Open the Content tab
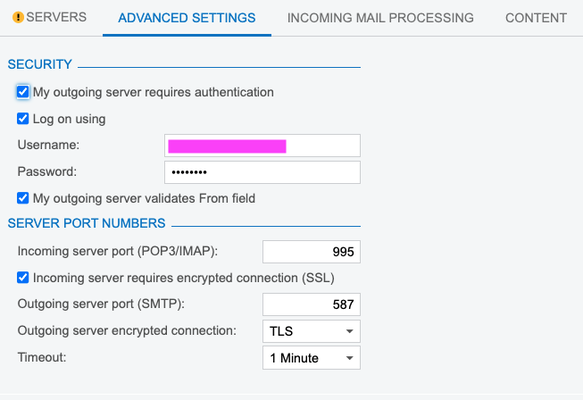583x400 pixels. (x=536, y=18)
